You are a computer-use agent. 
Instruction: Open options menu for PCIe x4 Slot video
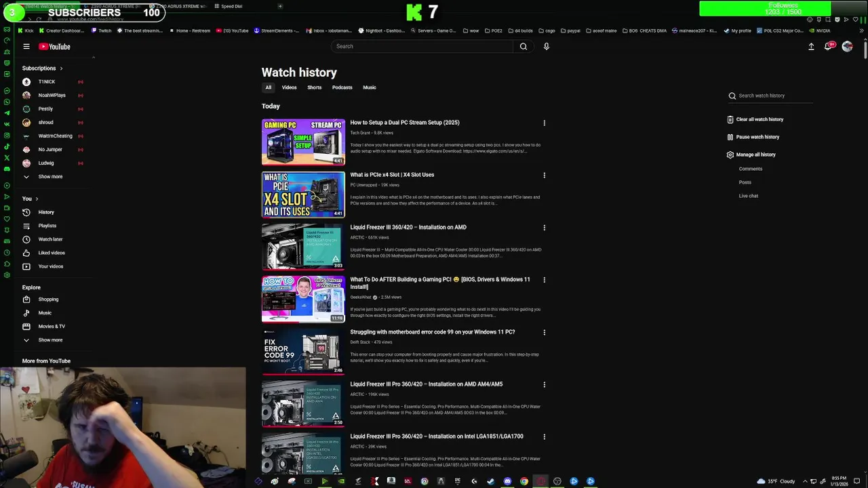(544, 175)
